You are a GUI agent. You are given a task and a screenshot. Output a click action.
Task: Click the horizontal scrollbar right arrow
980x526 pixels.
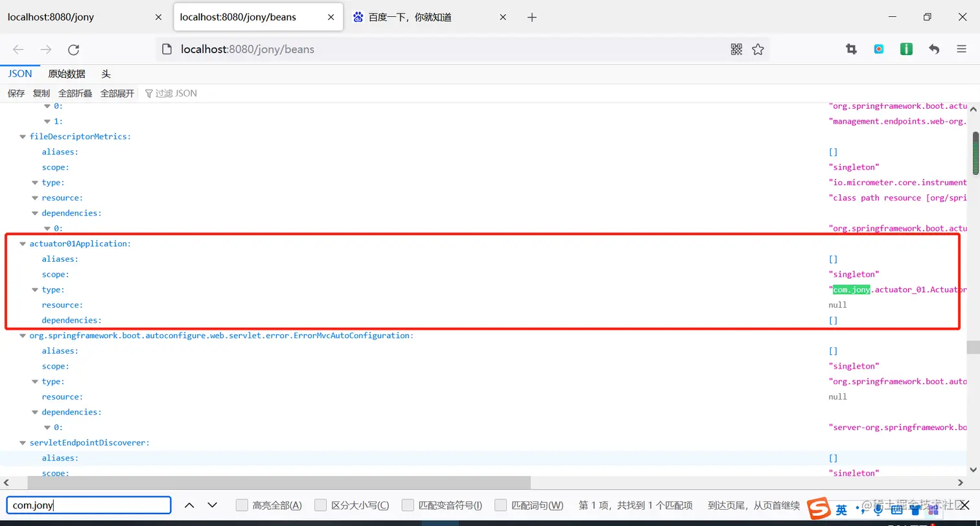point(961,483)
